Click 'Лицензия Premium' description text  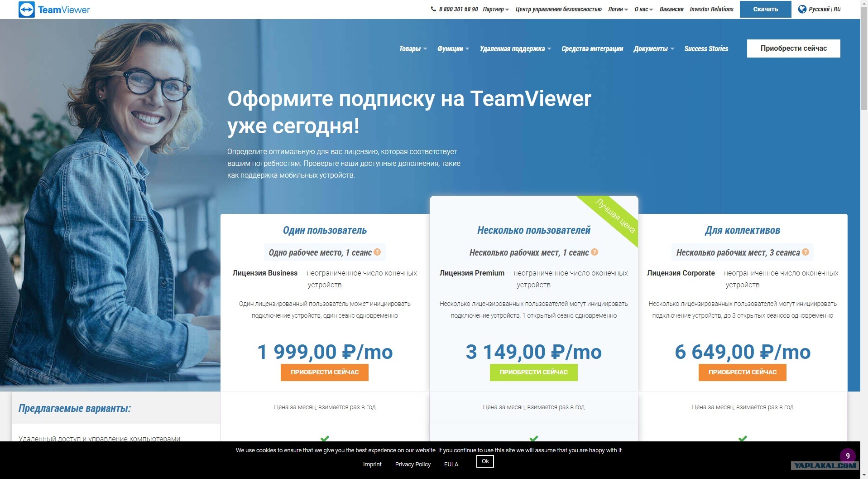[534, 279]
